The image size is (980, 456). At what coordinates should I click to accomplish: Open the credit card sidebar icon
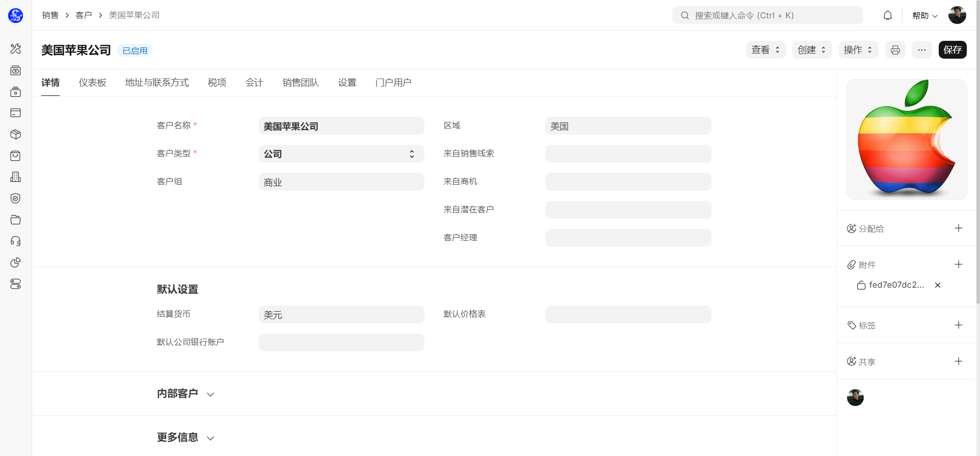pos(16,113)
